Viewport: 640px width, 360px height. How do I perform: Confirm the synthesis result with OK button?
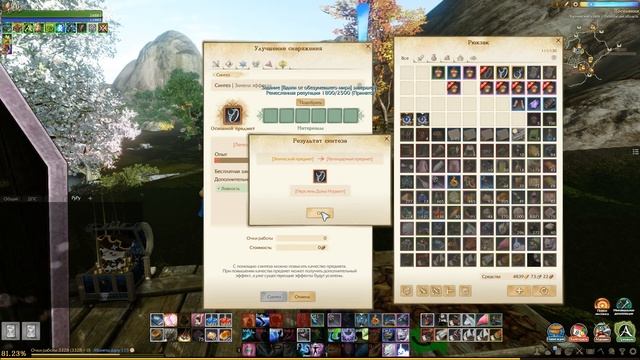click(320, 213)
